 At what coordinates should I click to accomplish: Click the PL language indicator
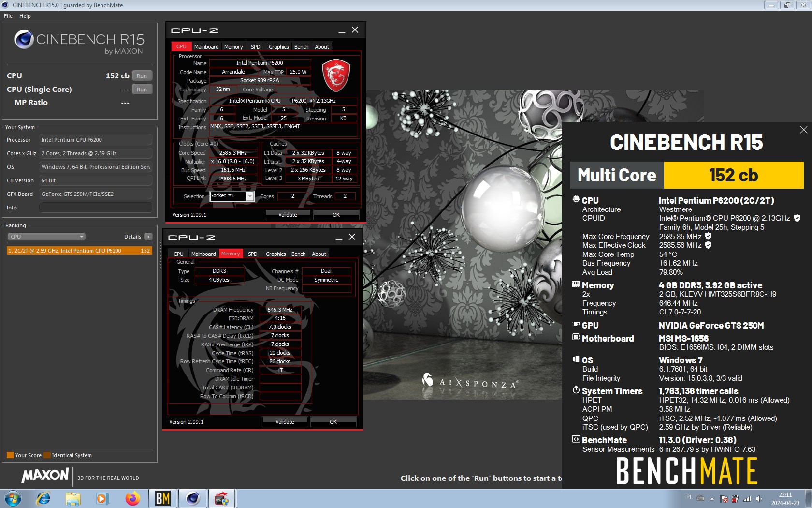689,497
